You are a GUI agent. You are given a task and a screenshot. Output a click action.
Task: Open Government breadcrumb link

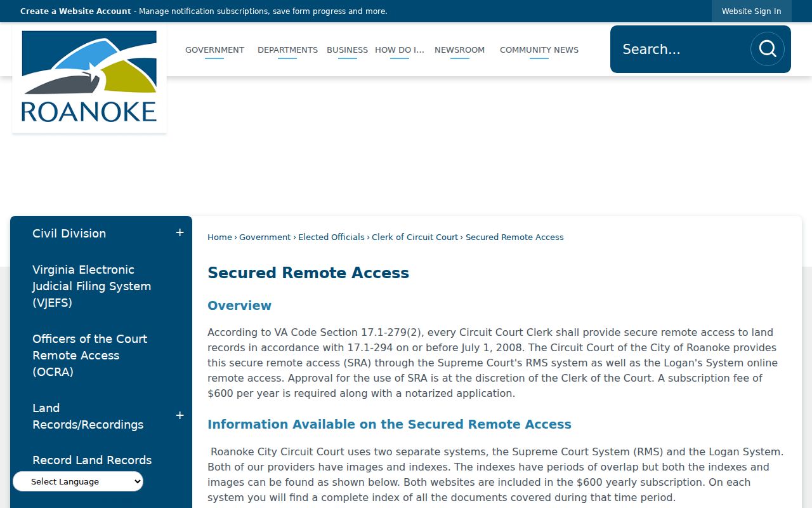click(x=265, y=237)
